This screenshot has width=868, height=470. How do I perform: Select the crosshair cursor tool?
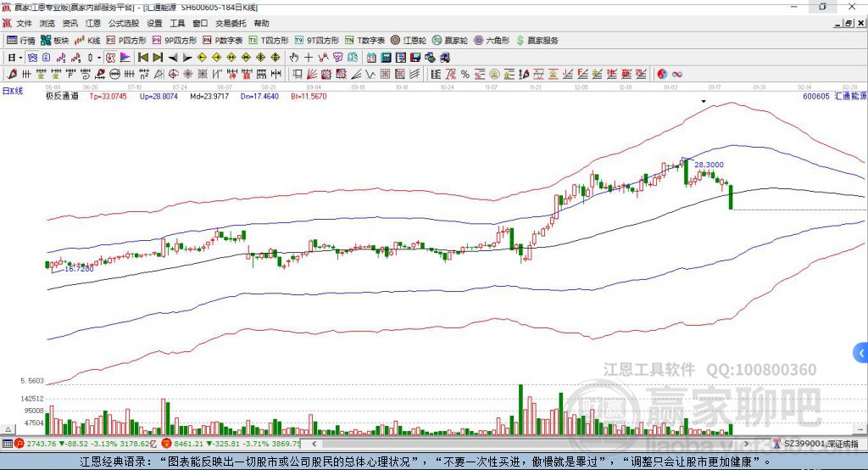(309, 58)
